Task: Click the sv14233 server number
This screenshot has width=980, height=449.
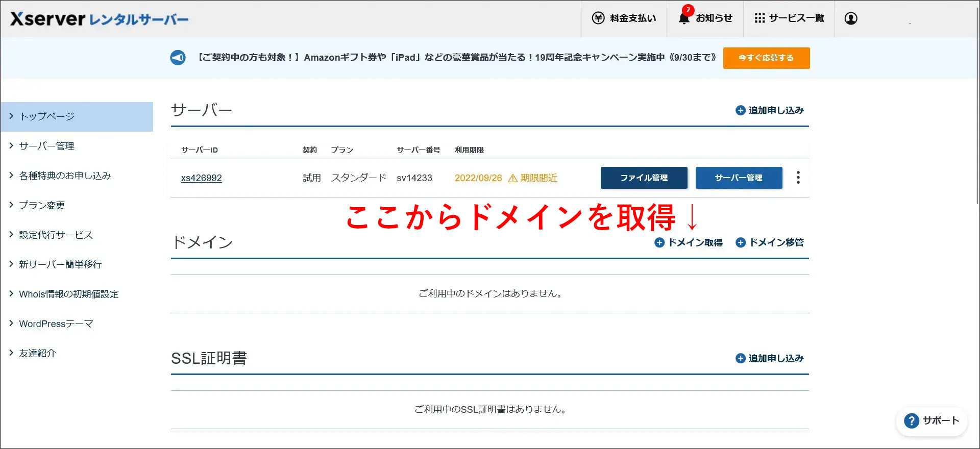Action: (x=414, y=178)
